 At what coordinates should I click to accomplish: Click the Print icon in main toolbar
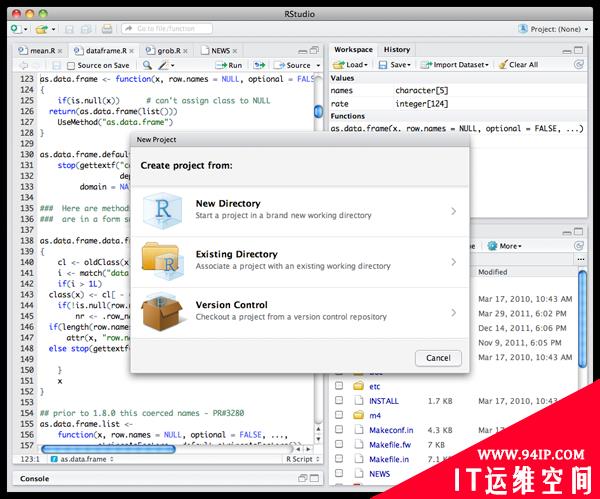[107, 29]
